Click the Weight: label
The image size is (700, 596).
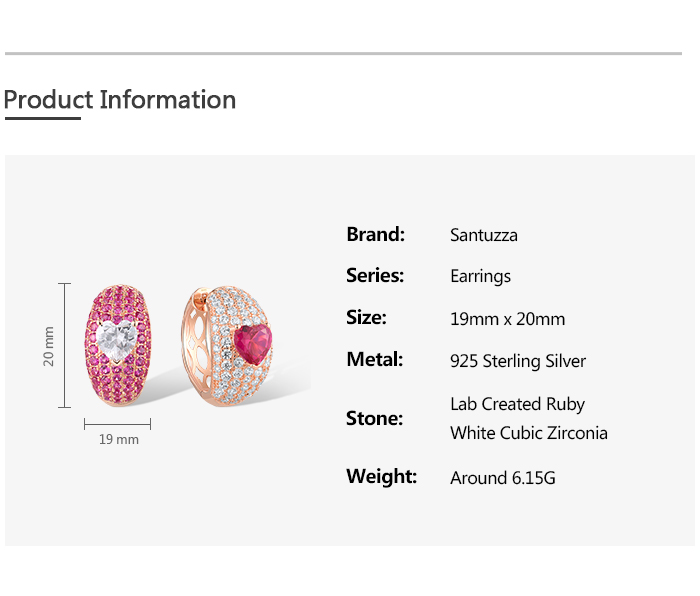[381, 476]
